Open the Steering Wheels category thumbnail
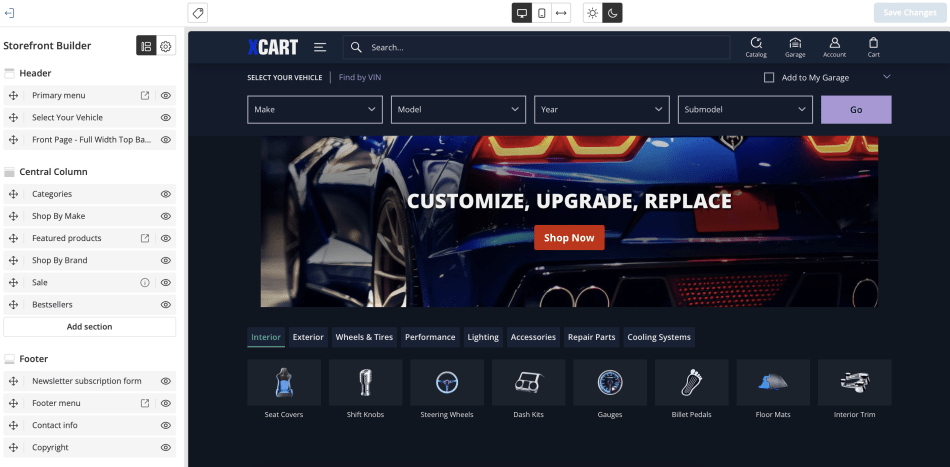This screenshot has width=950, height=467. pyautogui.click(x=447, y=382)
